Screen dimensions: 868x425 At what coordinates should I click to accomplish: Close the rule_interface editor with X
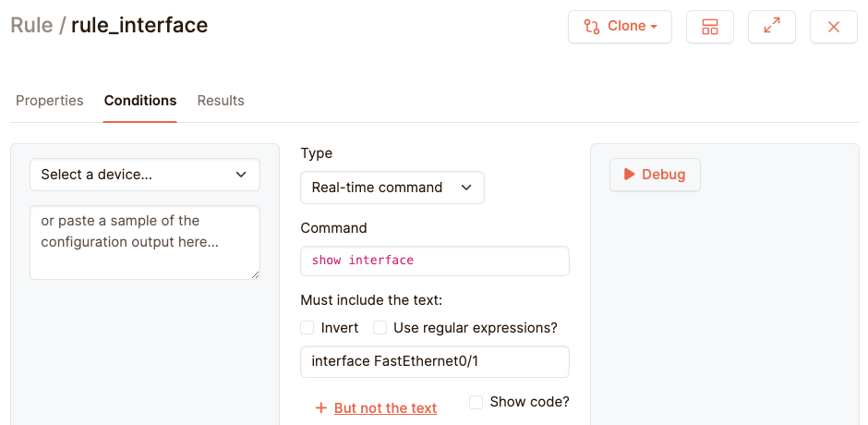tap(833, 27)
